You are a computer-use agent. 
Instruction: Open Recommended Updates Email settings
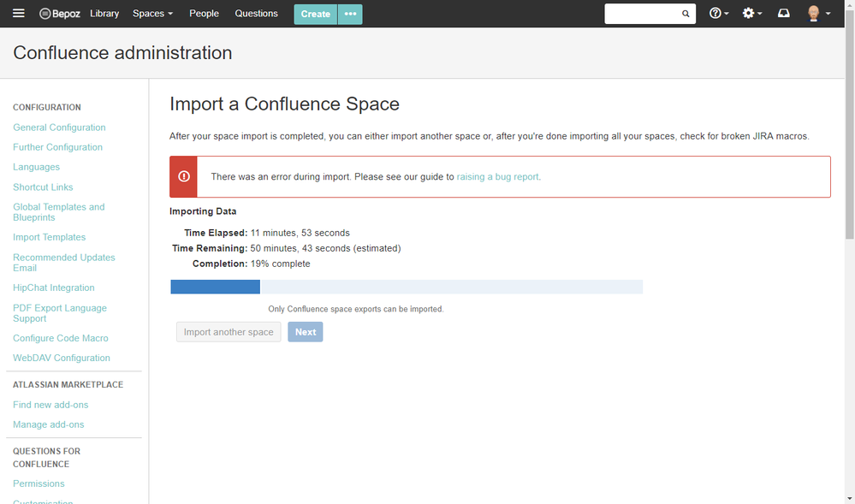pyautogui.click(x=64, y=263)
